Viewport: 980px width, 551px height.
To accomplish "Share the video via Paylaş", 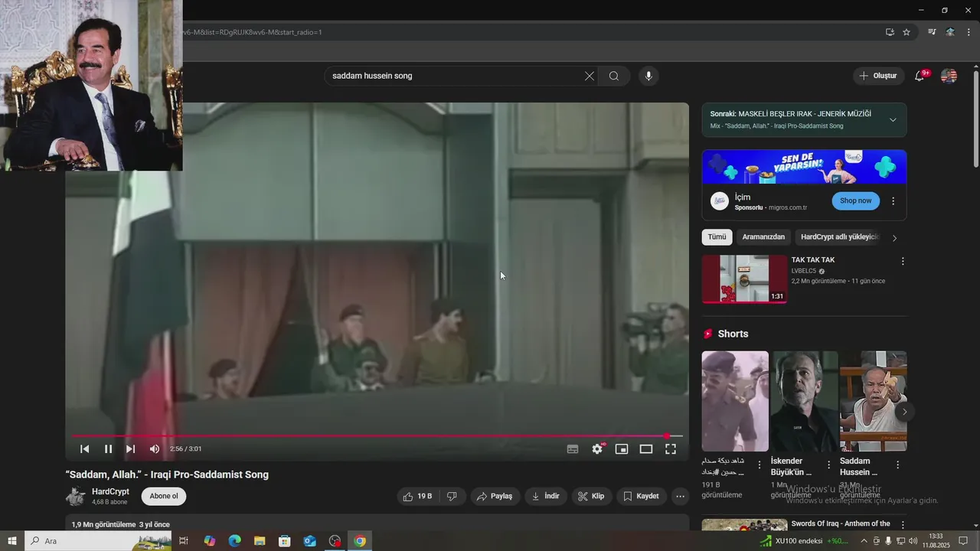I will click(494, 496).
